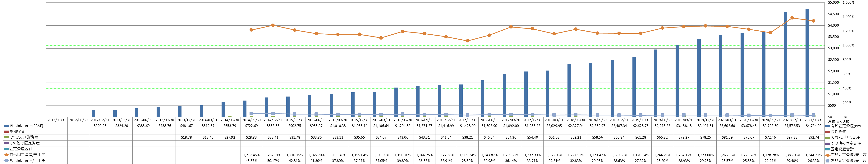Image resolution: width=868 pixels, height=164 pixels.
Task: Select the 2014/09/30 date label
Action: pyautogui.click(x=251, y=120)
